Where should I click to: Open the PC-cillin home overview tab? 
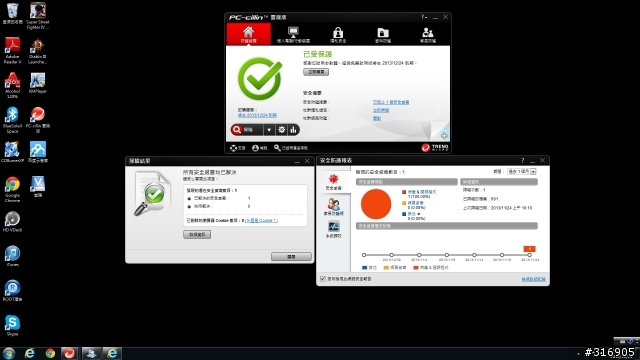(248, 34)
